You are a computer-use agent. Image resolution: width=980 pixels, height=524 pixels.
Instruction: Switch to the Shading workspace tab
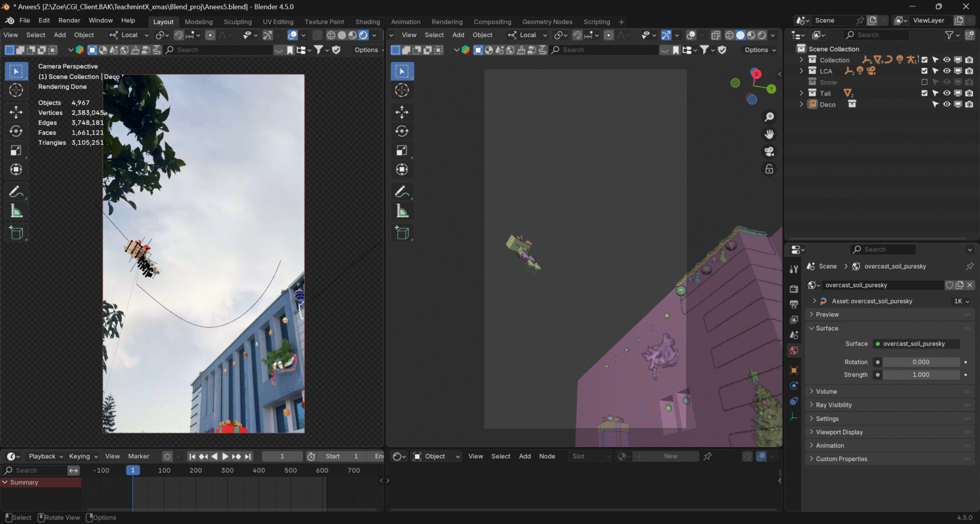[x=367, y=22]
